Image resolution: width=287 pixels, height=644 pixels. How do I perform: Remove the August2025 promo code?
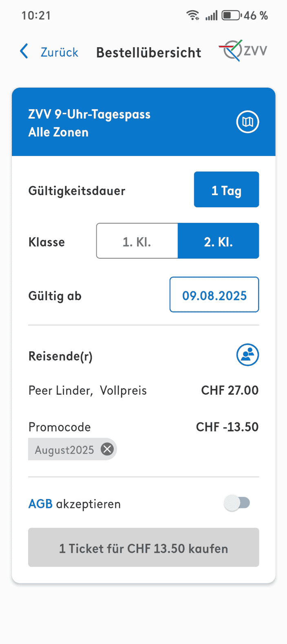pos(107,449)
